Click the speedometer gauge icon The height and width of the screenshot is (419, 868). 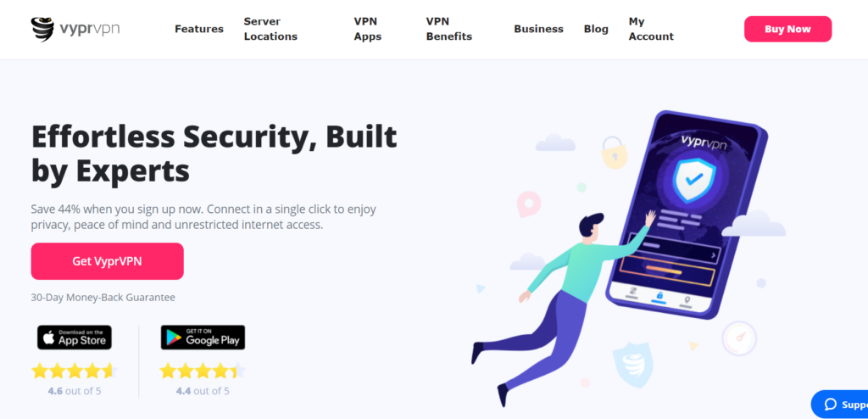[x=739, y=338]
